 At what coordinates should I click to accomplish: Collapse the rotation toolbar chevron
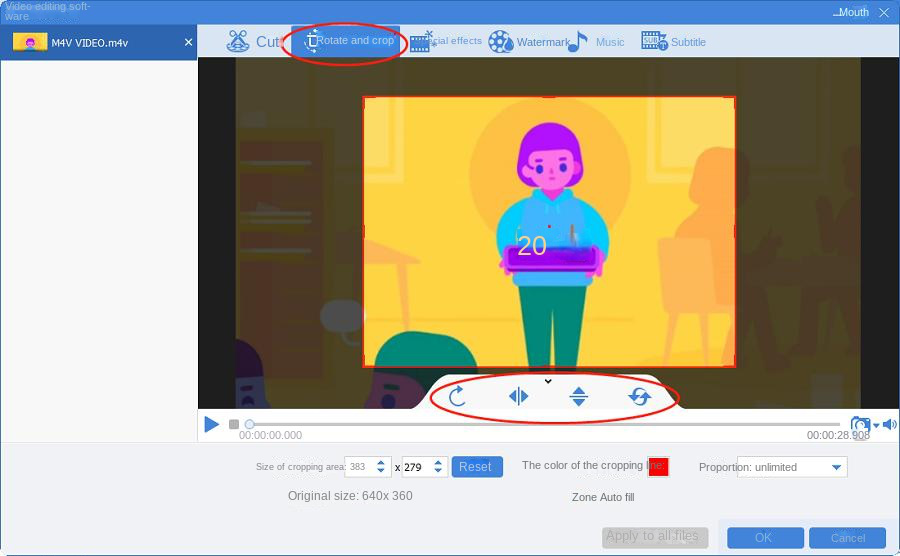[x=548, y=381]
